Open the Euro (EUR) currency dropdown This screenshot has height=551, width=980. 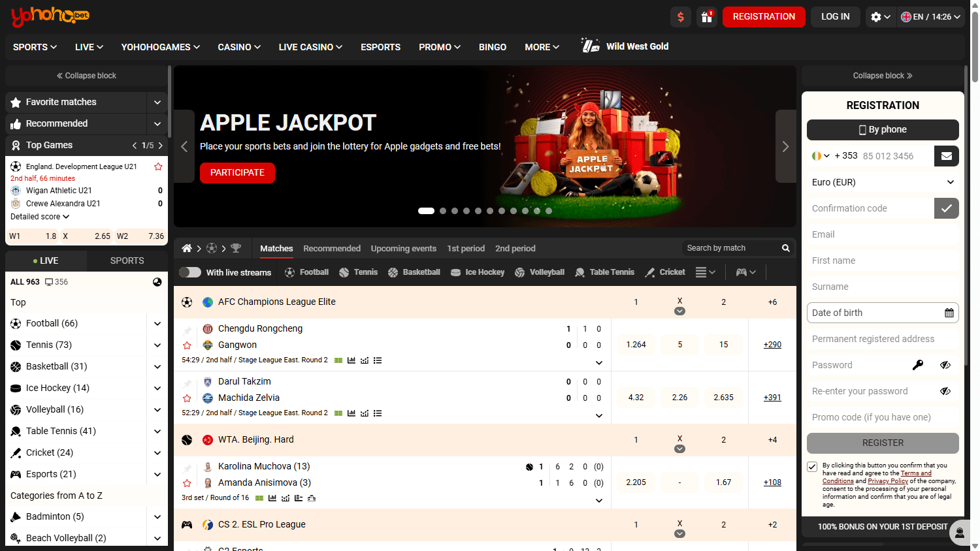883,182
